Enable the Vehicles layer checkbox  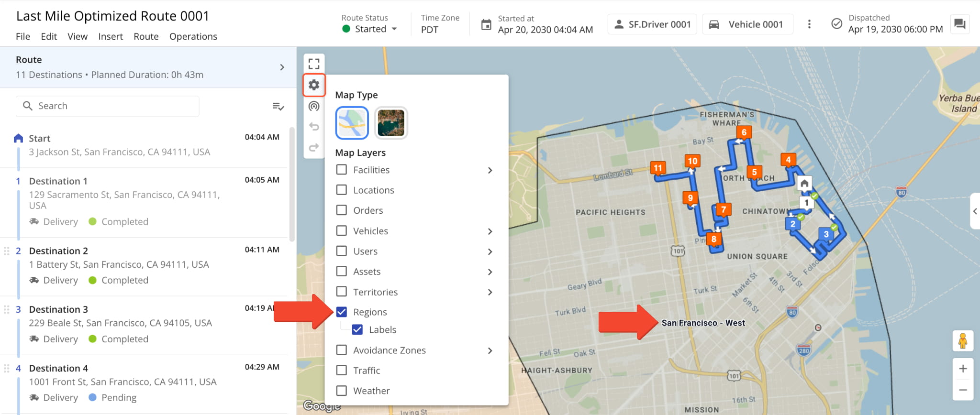pos(342,231)
